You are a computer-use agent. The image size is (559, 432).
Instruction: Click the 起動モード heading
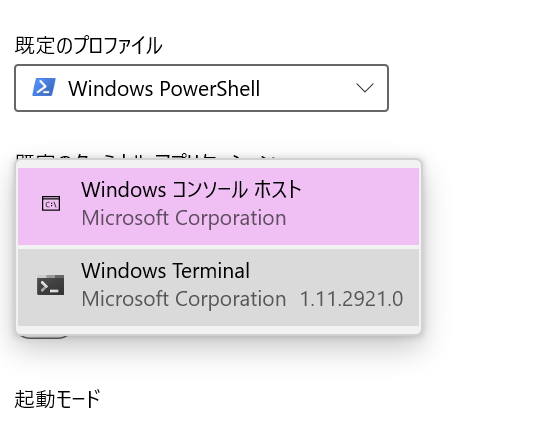[x=57, y=399]
